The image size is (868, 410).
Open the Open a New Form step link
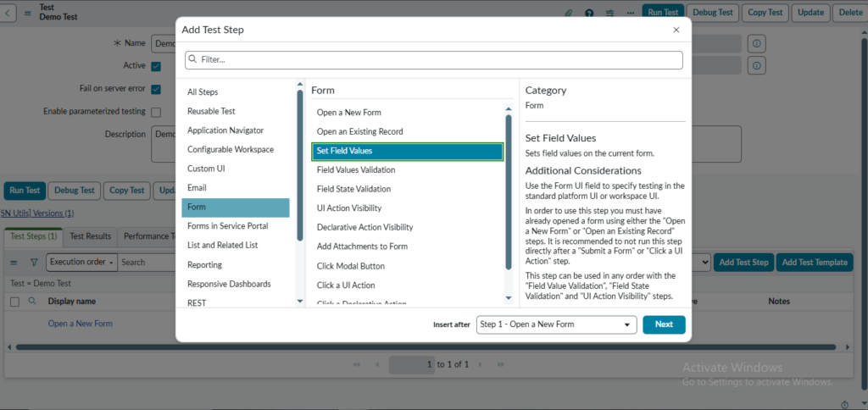click(x=80, y=324)
